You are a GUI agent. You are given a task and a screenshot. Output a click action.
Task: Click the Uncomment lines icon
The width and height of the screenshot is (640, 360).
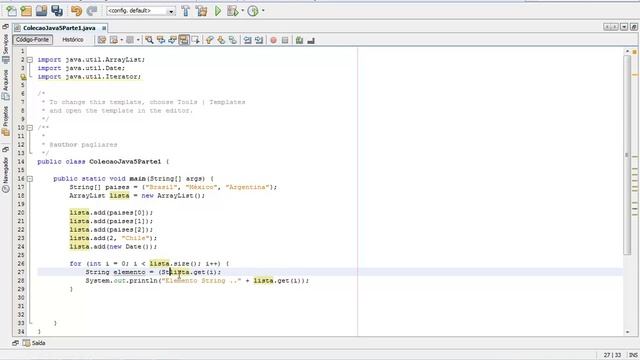(311, 40)
